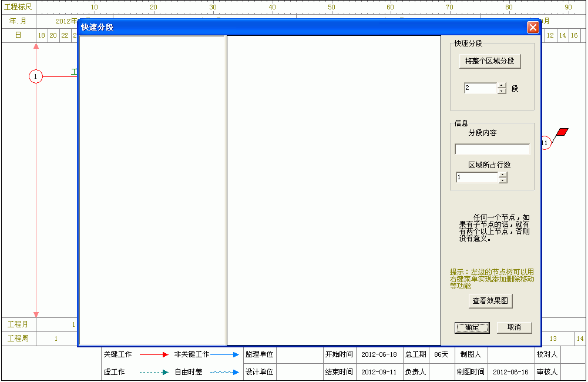Click the 负责人 label cell
Image resolution: width=588 pixels, height=382 pixels.
416,372
